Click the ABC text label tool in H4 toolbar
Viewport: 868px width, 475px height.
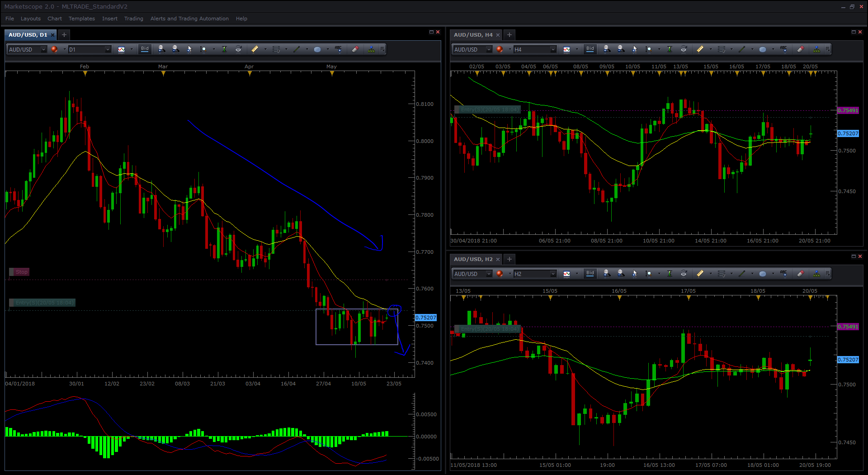[783, 49]
